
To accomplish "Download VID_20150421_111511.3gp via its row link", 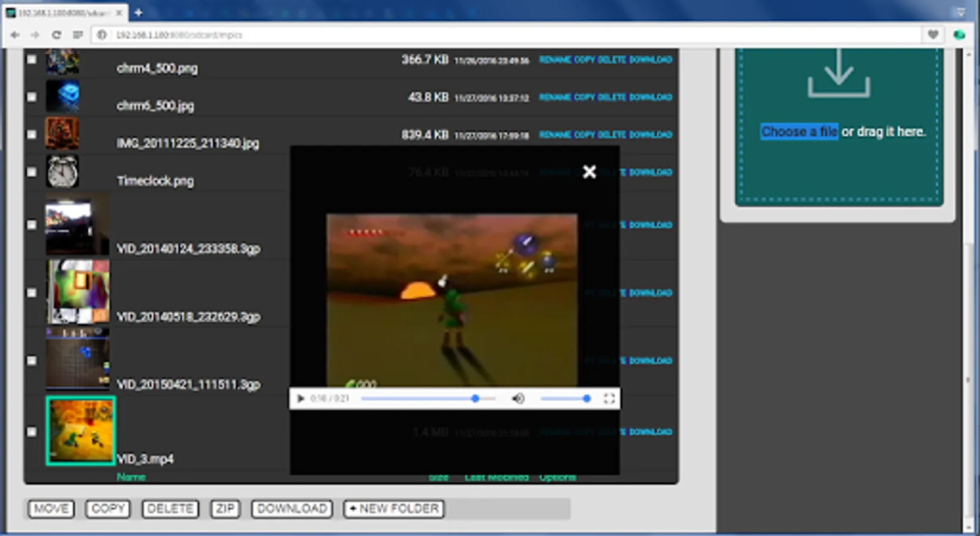I will pyautogui.click(x=651, y=361).
